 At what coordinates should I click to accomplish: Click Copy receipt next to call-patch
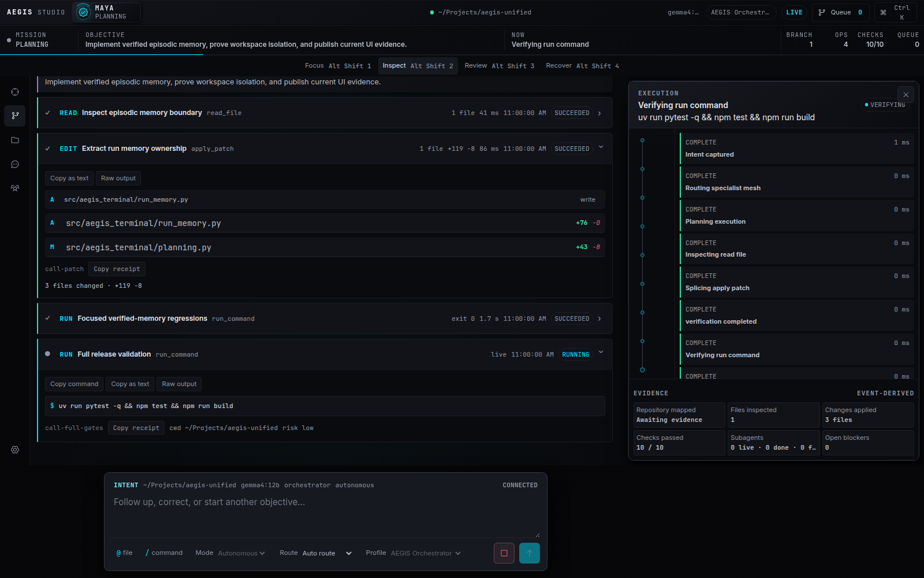point(117,269)
